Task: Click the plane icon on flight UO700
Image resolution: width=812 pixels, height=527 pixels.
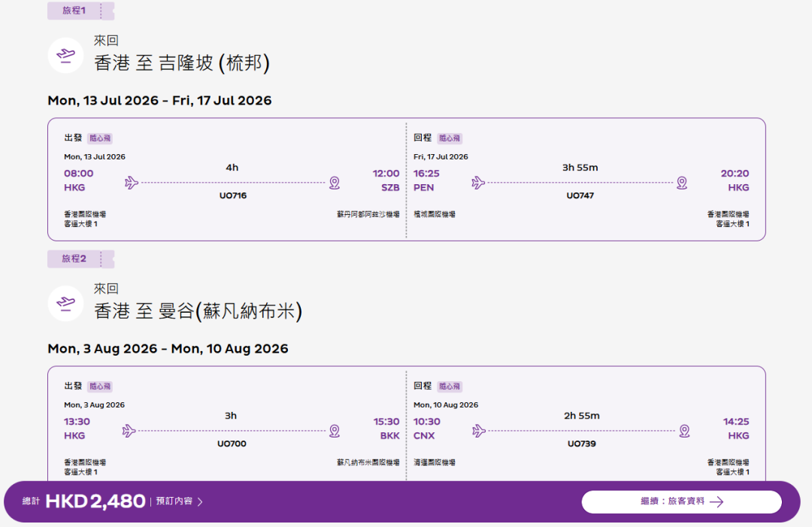Action: [129, 431]
